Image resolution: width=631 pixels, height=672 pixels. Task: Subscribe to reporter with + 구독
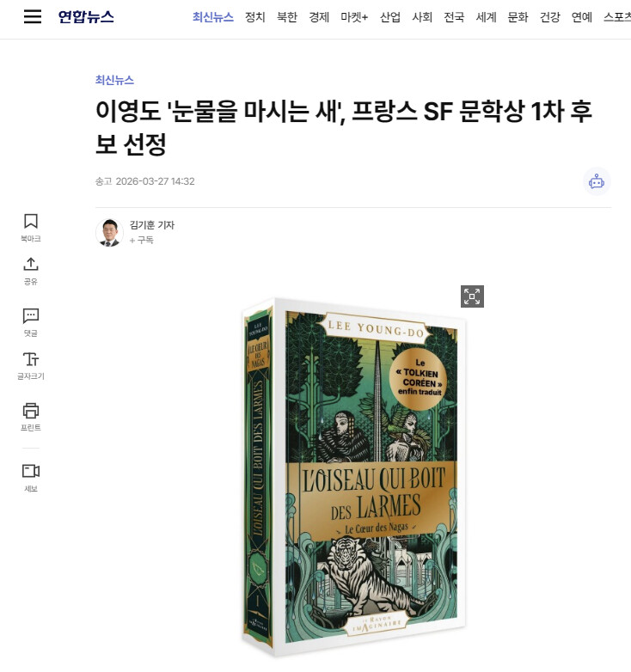(142, 240)
